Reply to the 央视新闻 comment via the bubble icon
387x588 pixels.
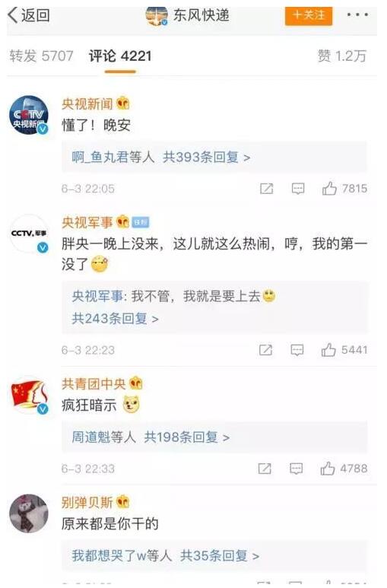coord(298,188)
